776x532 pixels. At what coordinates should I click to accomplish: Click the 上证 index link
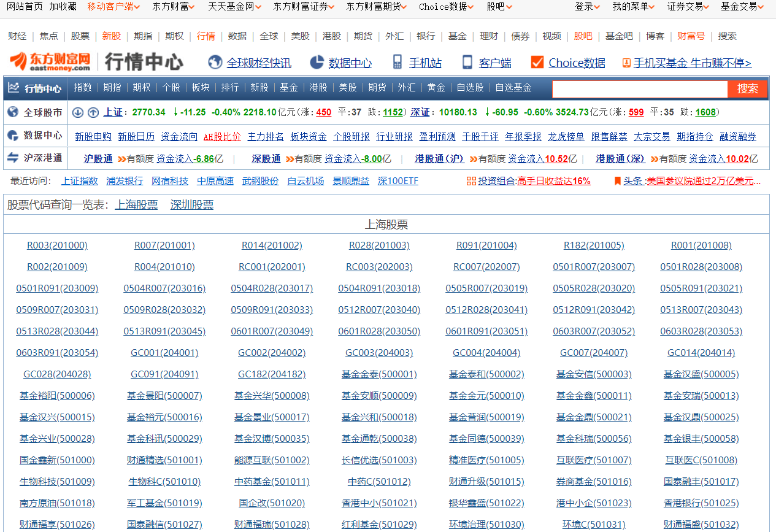(x=113, y=112)
